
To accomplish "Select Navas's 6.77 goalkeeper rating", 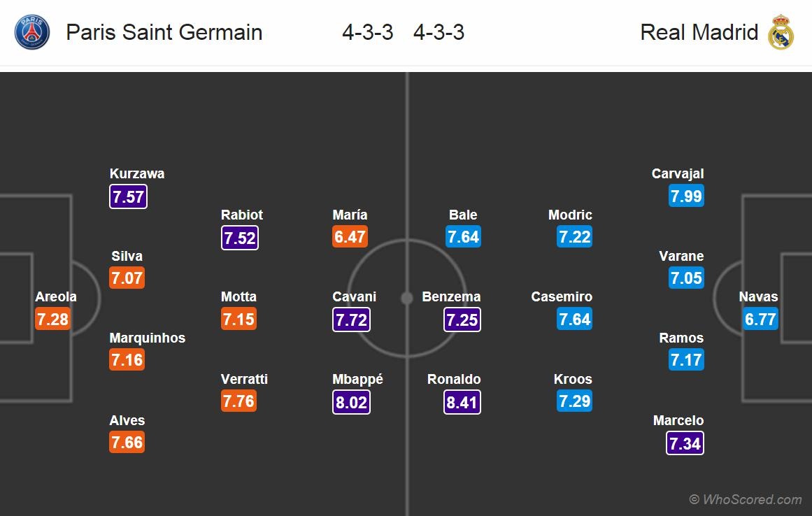I will point(761,320).
